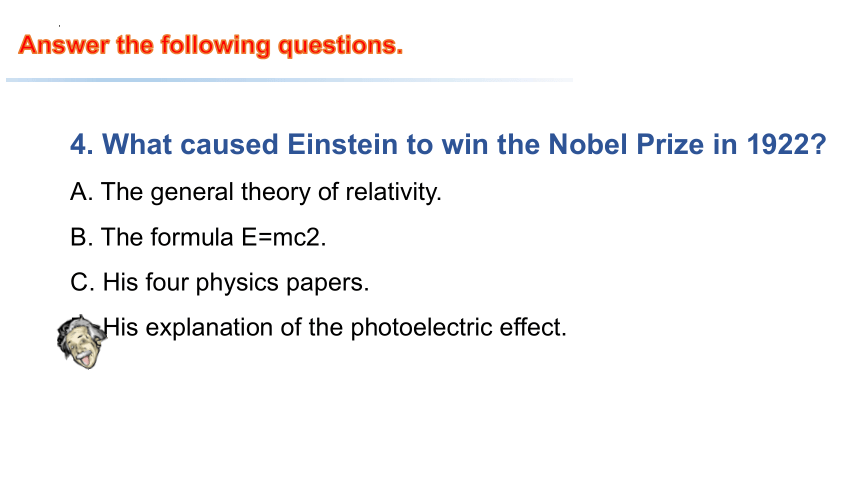Select answer A about general relativity
The image size is (860, 484).
point(256,193)
